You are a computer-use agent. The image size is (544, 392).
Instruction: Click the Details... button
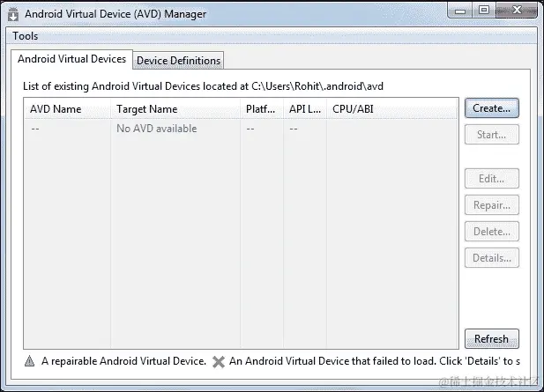pos(492,258)
